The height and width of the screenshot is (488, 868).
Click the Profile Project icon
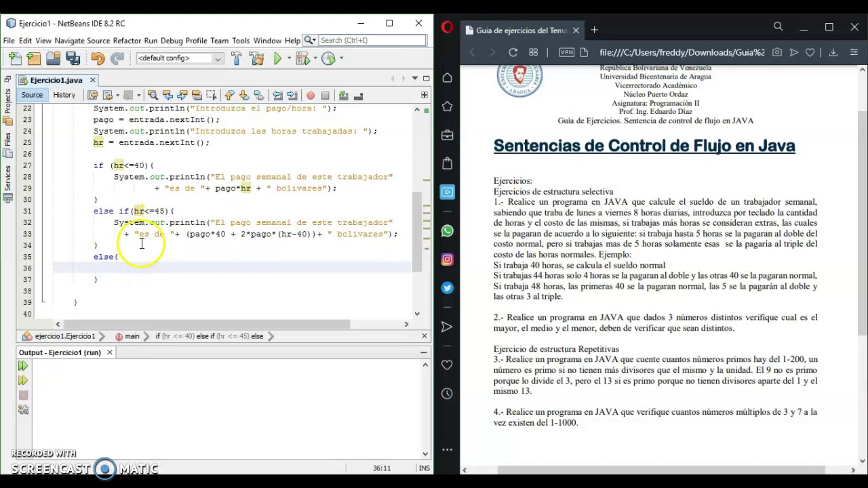coord(328,58)
